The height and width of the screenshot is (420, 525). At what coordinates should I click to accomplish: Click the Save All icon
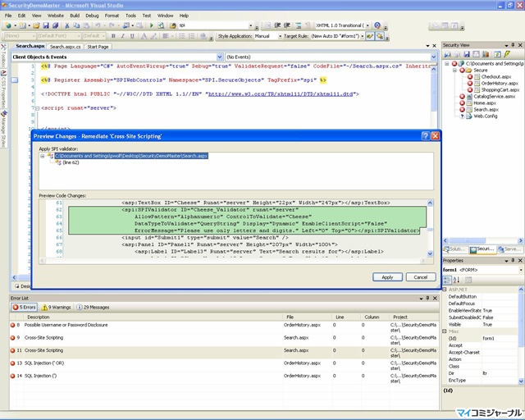pos(55,25)
